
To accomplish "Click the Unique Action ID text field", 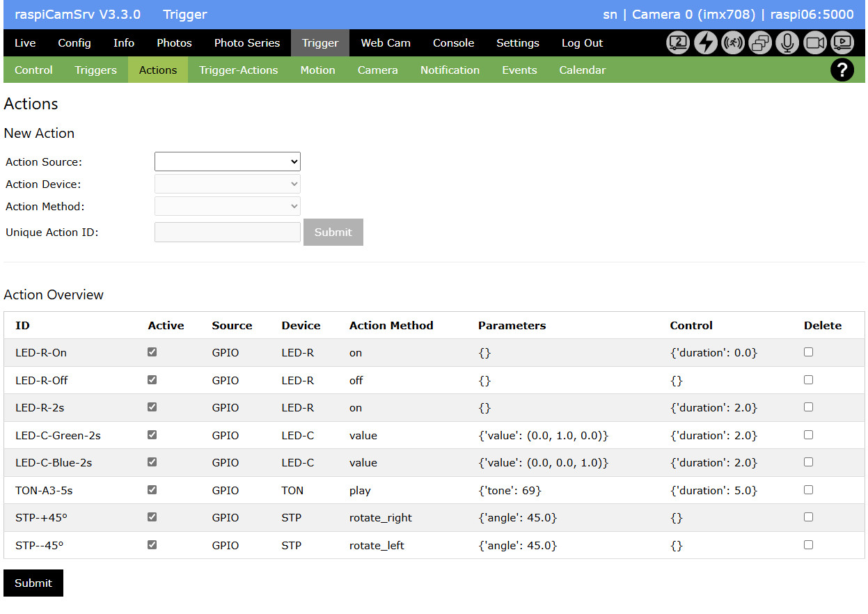I will pyautogui.click(x=227, y=233).
